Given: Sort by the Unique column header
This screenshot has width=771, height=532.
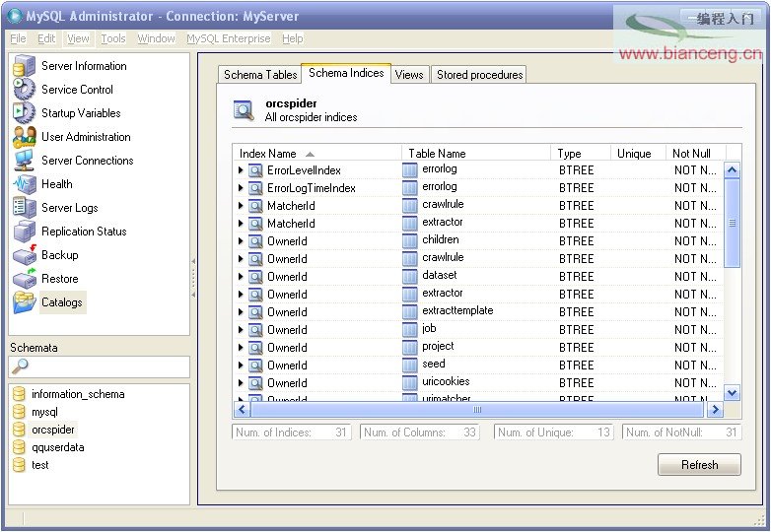Looking at the screenshot, I should [x=638, y=154].
